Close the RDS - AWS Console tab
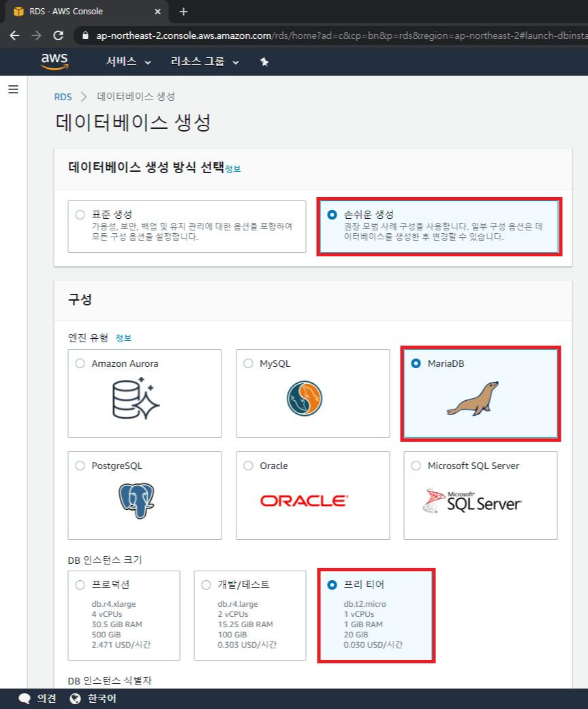This screenshot has width=588, height=709. pyautogui.click(x=158, y=12)
